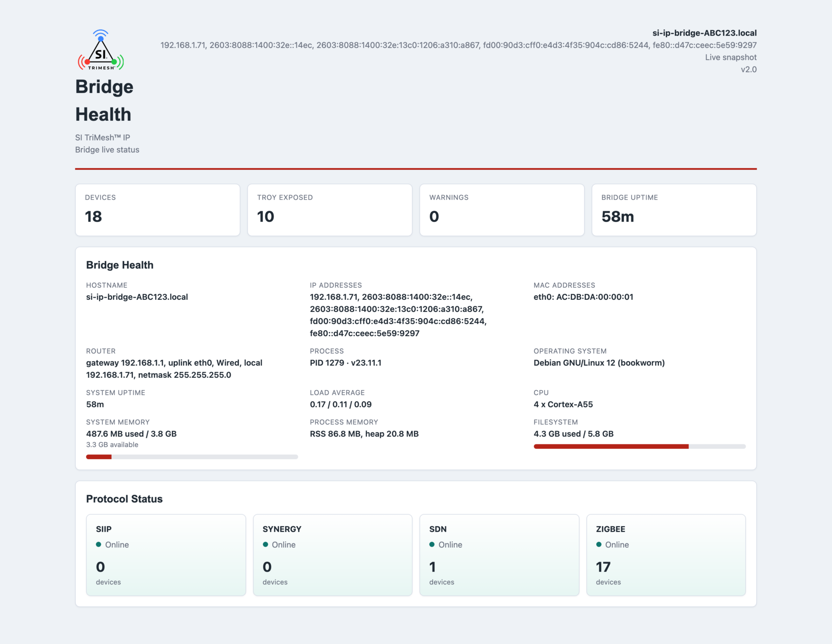832x644 pixels.
Task: Select the SDN protocol card
Action: 499,555
